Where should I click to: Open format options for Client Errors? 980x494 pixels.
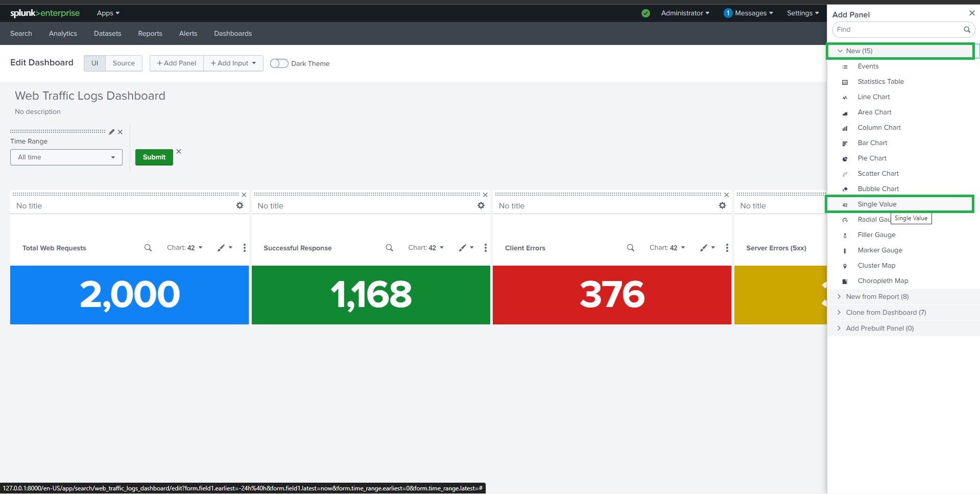tap(707, 248)
